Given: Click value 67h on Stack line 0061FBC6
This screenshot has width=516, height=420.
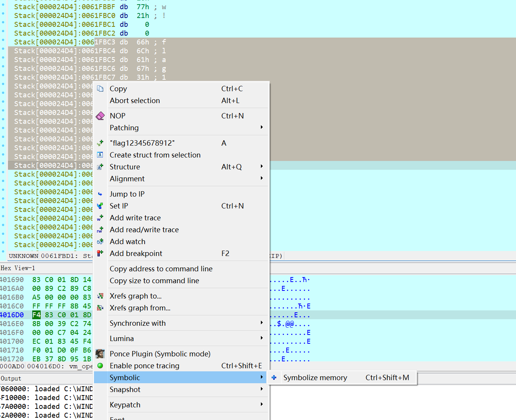Looking at the screenshot, I should (x=143, y=69).
